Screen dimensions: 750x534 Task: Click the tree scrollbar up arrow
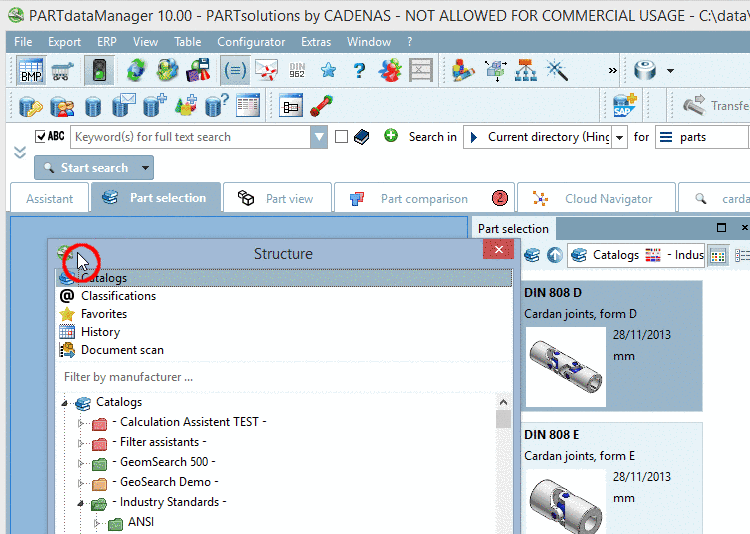click(x=503, y=402)
